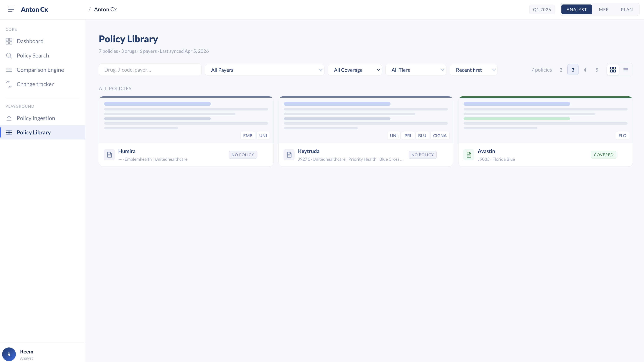The image size is (644, 362).
Task: Click the Humira document icon
Action: [109, 155]
